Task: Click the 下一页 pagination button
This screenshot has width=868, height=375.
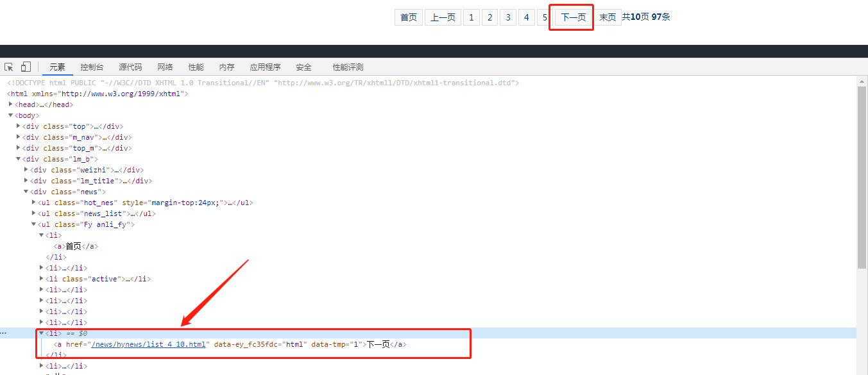Action: click(574, 17)
